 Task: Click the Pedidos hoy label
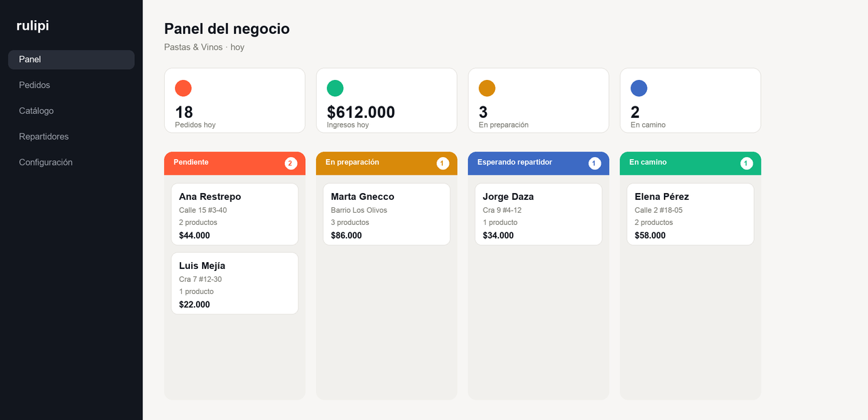point(195,125)
